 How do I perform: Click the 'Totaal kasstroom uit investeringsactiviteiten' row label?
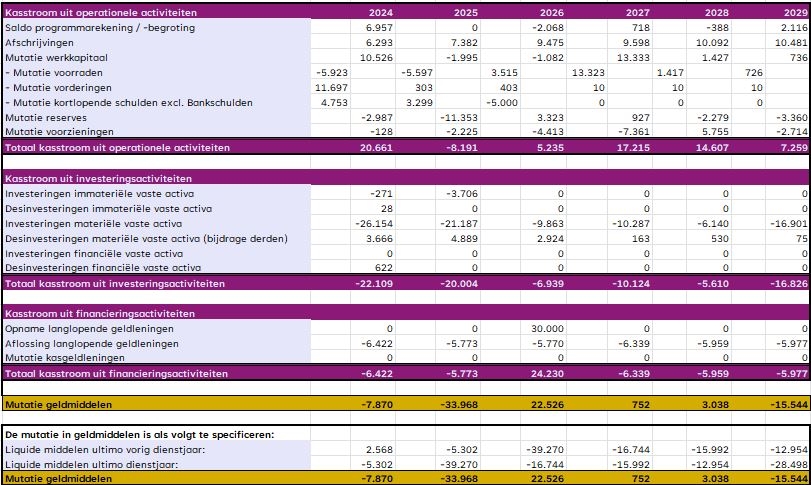click(x=115, y=284)
